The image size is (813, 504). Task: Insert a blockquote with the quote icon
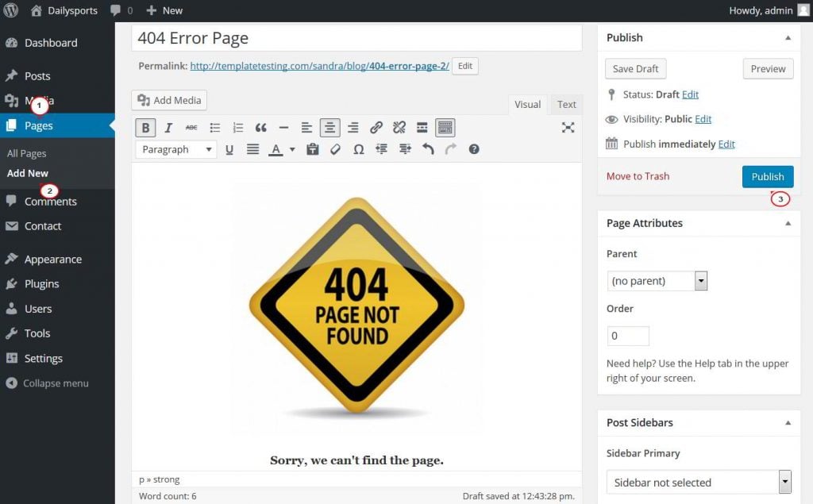(260, 128)
